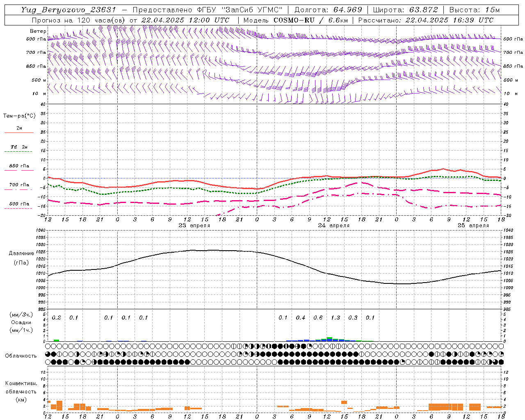Click the latitude value 63.872
Viewport: 525px width, 420px height.
point(424,10)
